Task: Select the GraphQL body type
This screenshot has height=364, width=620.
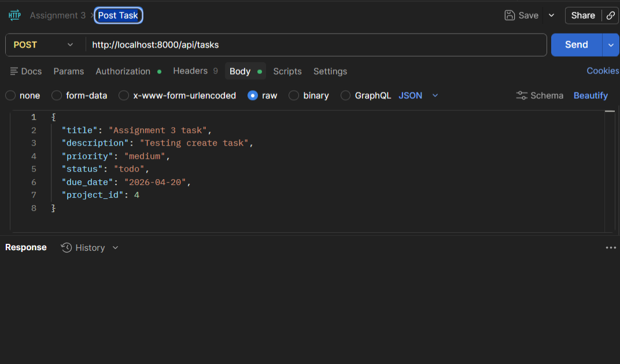Action: pos(346,96)
